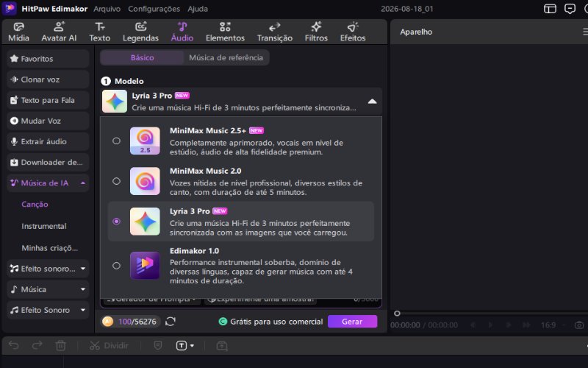Open Clonar voz in the sidebar

coord(48,79)
